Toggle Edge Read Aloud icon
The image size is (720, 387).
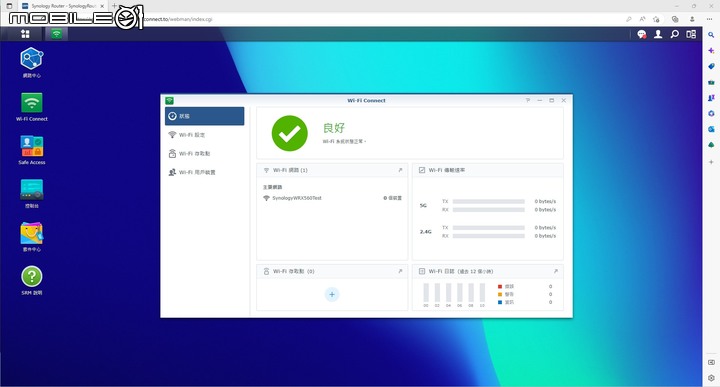coord(642,19)
